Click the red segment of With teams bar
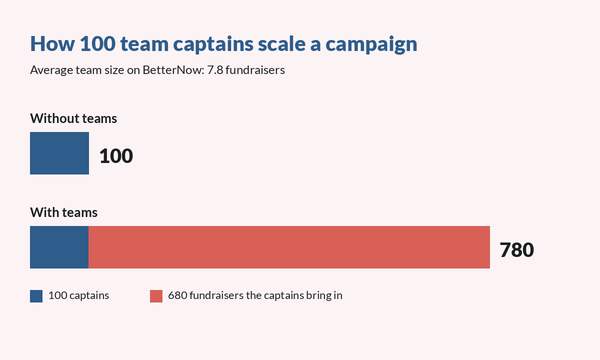 point(289,247)
